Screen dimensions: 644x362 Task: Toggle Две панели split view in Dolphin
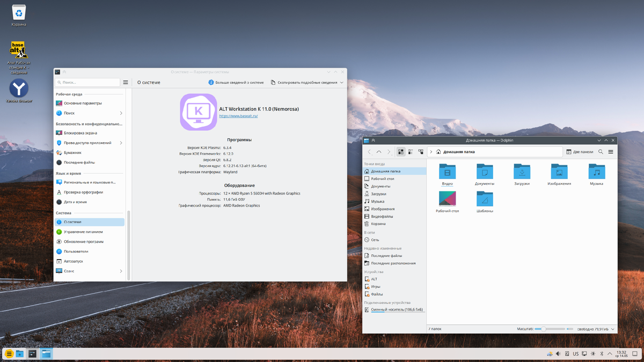tap(580, 152)
